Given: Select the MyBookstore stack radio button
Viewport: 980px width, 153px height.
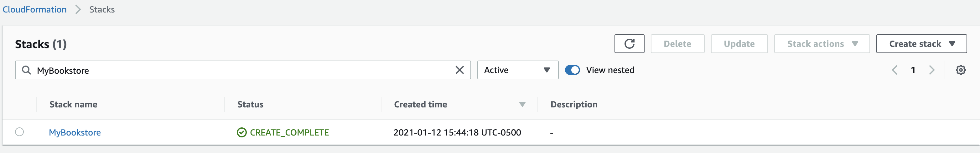Looking at the screenshot, I should click(19, 132).
